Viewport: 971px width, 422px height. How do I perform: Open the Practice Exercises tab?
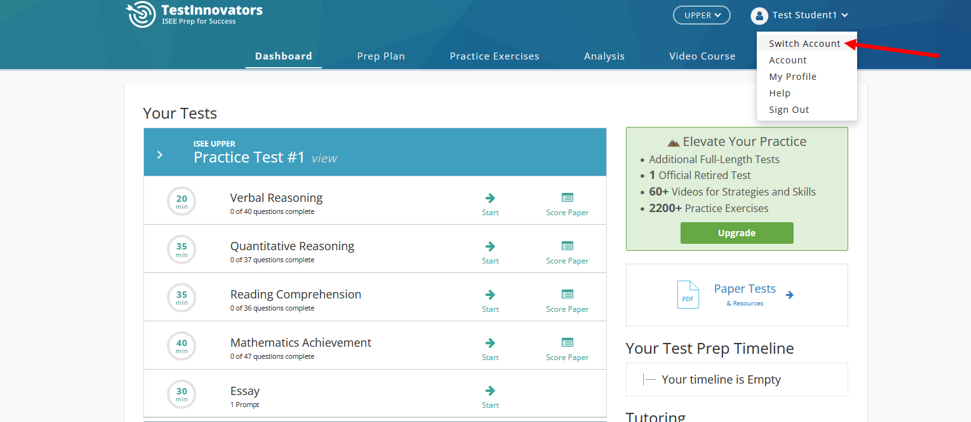[x=494, y=56]
